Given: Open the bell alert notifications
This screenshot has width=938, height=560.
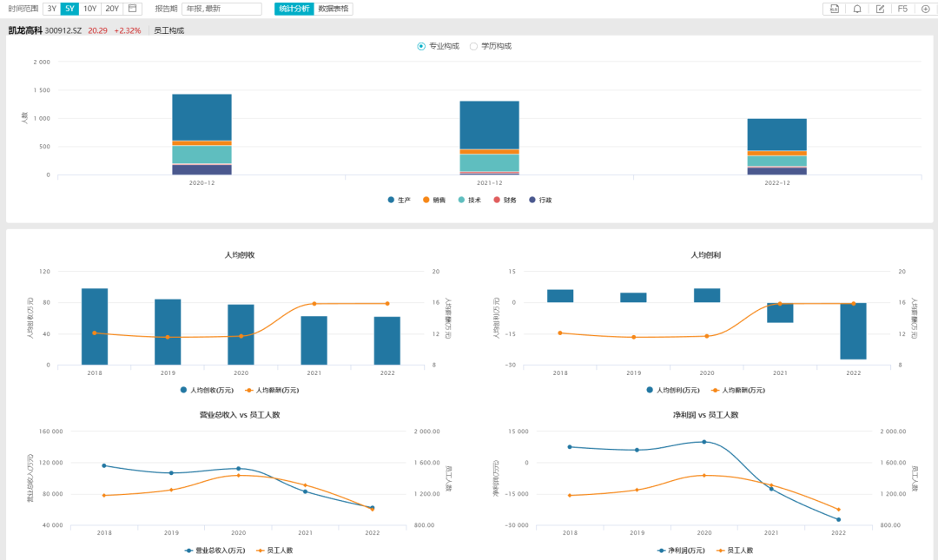Looking at the screenshot, I should 857,9.
